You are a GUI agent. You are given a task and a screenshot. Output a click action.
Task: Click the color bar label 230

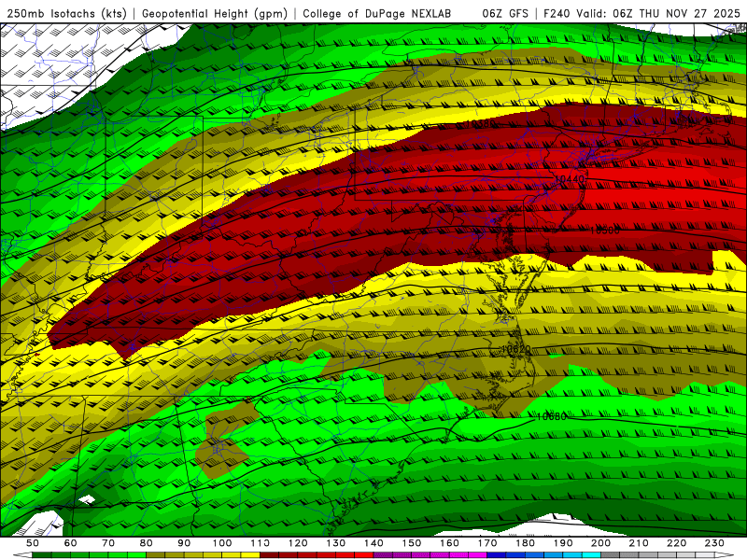pyautogui.click(x=714, y=543)
